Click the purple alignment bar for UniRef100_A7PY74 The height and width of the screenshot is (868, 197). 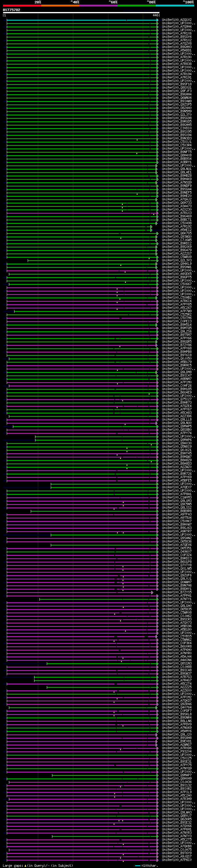pos(82,433)
